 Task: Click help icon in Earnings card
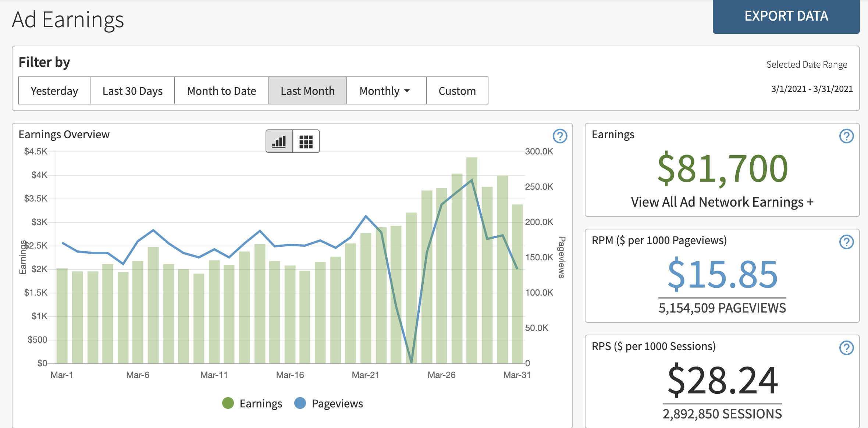(x=846, y=136)
